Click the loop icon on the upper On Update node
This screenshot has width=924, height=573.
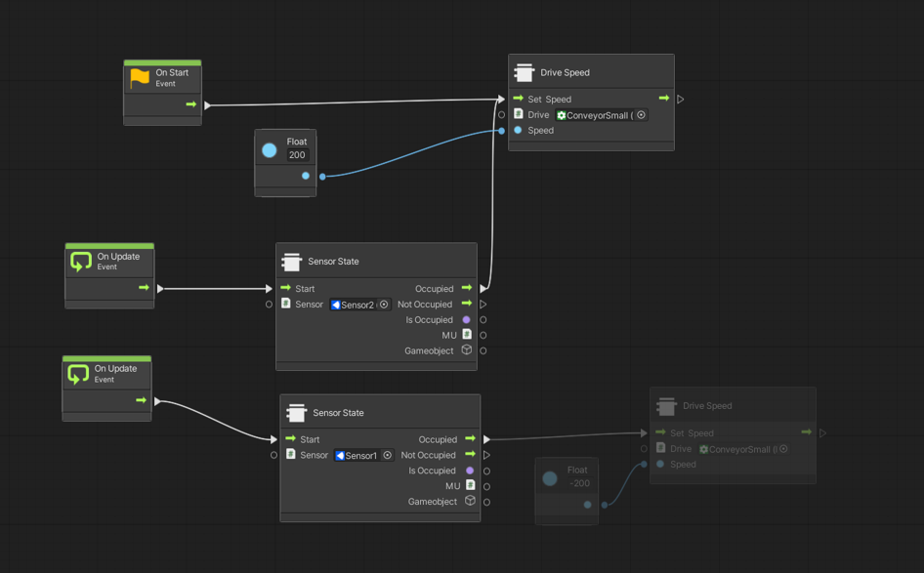click(x=81, y=262)
